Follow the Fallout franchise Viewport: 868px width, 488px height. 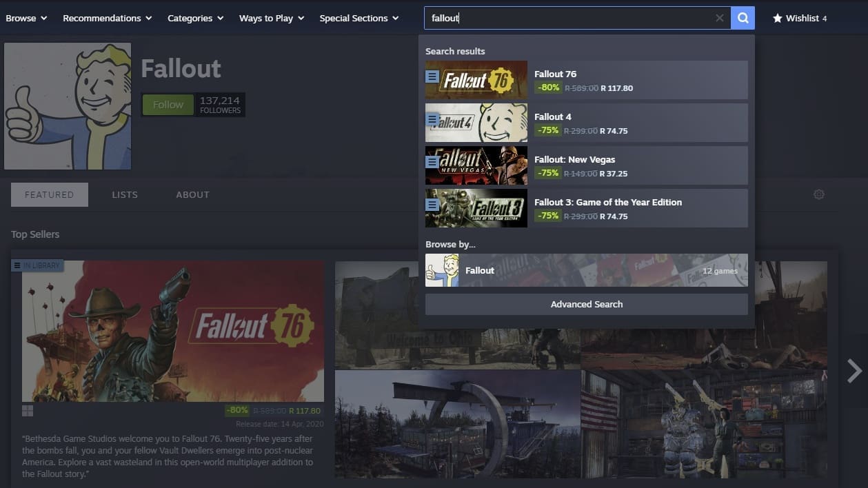click(x=168, y=105)
